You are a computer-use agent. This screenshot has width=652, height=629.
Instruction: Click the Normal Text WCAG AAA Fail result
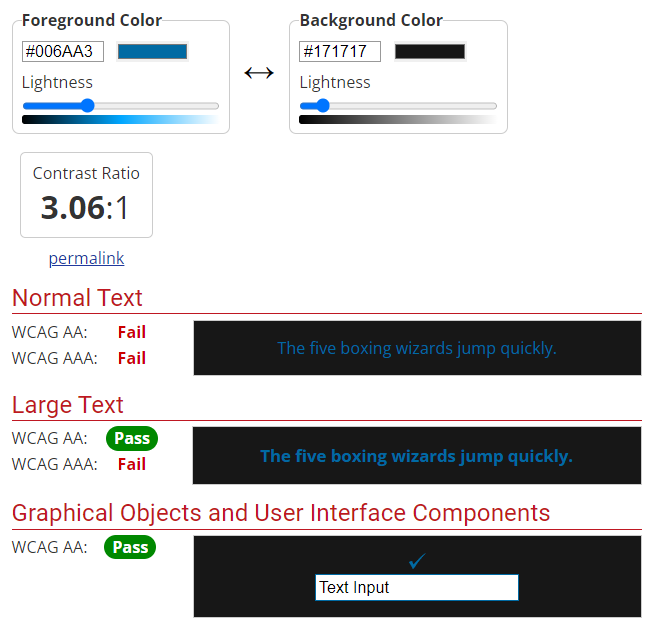click(x=132, y=358)
